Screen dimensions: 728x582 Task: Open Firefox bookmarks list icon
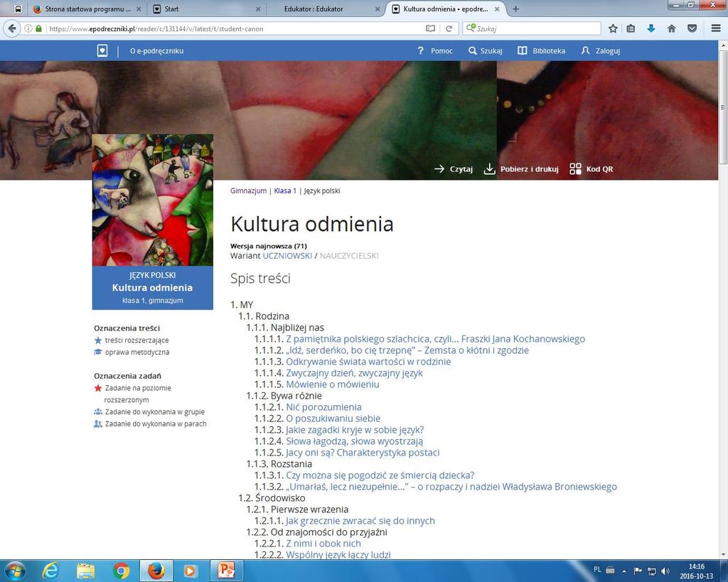click(631, 28)
